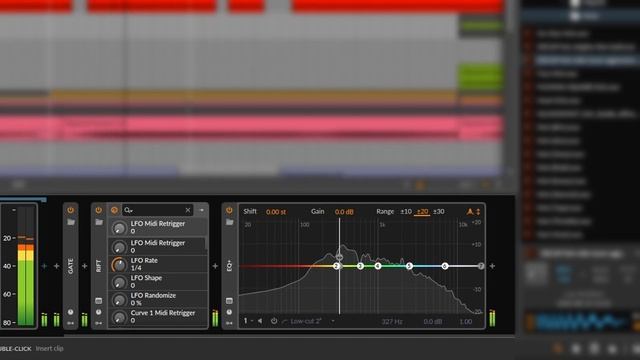Open EQ+ device routing icon at bottom

tap(229, 323)
